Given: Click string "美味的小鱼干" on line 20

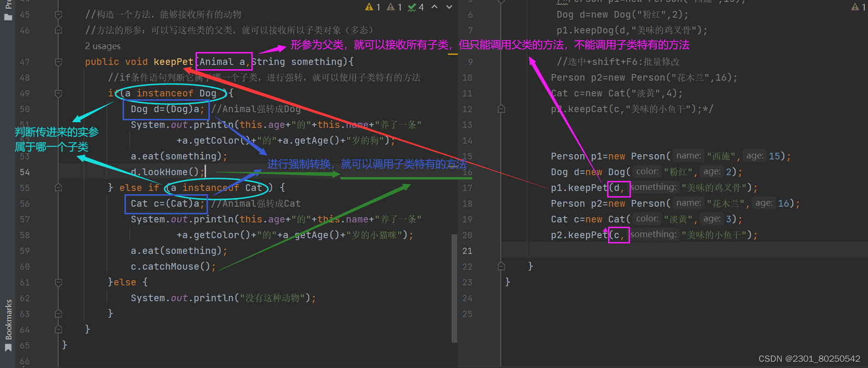Looking at the screenshot, I should 714,235.
